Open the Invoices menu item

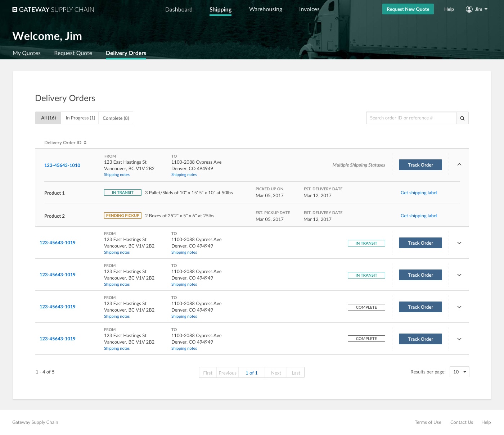coord(309,9)
